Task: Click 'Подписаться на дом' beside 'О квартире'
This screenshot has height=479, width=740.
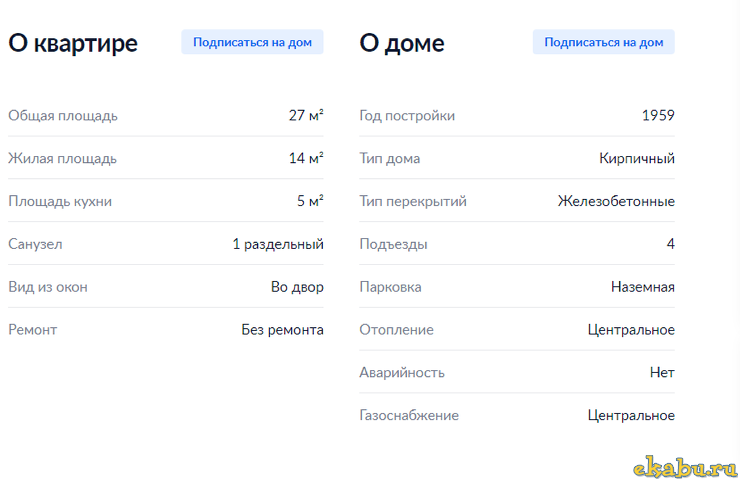Action: (x=252, y=42)
